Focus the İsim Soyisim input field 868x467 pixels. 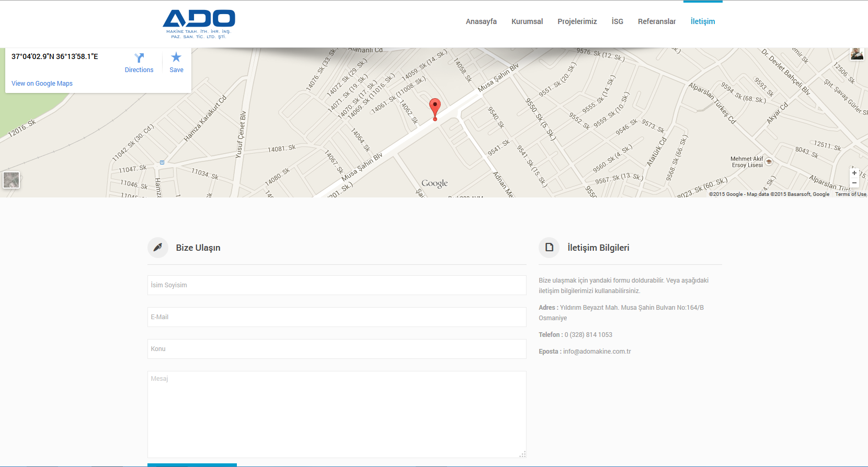337,285
